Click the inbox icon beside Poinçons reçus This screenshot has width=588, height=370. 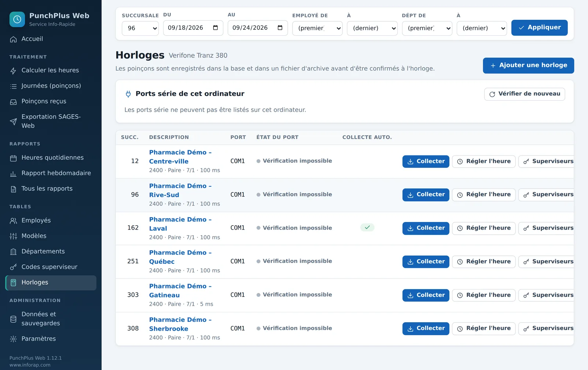13,102
